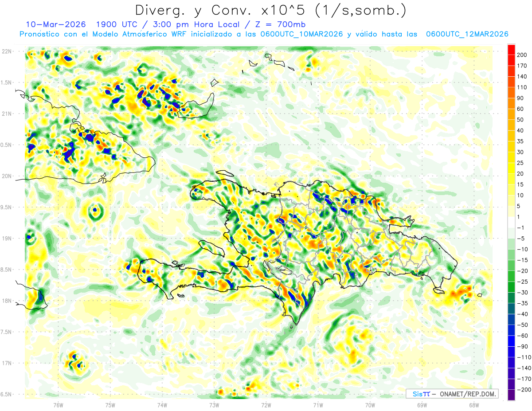Click the '6.5N' latitude tick label

tap(6, 395)
